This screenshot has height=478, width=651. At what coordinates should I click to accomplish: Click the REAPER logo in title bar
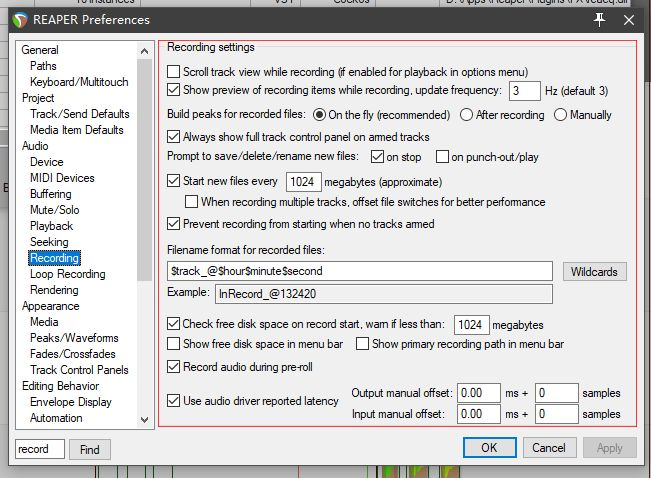tap(20, 20)
